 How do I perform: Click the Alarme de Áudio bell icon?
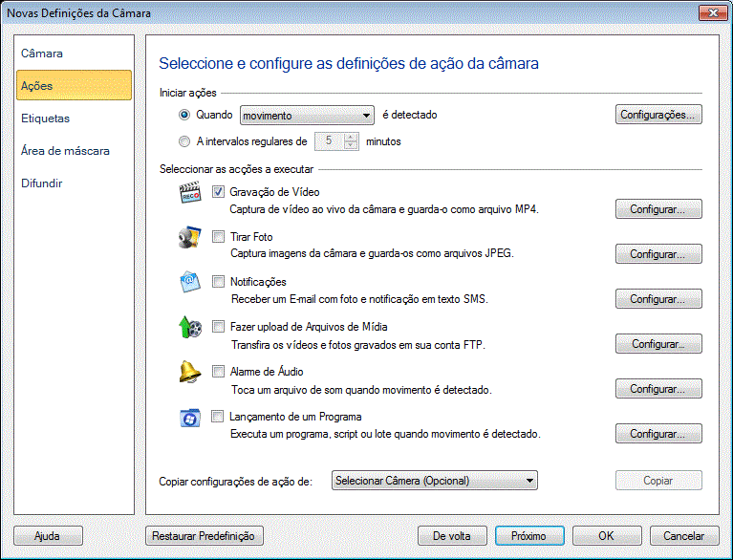(189, 373)
